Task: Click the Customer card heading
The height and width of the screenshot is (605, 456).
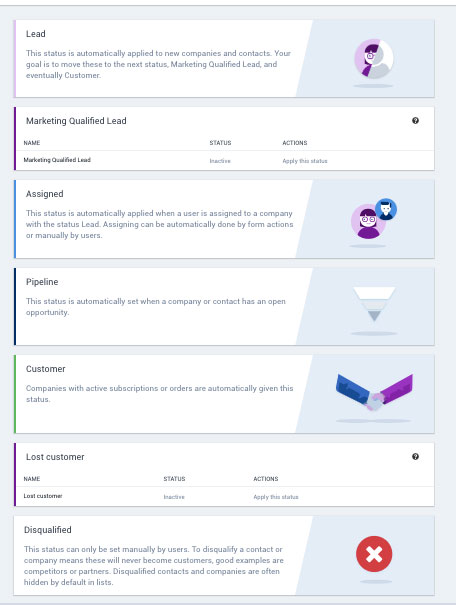Action: point(46,369)
